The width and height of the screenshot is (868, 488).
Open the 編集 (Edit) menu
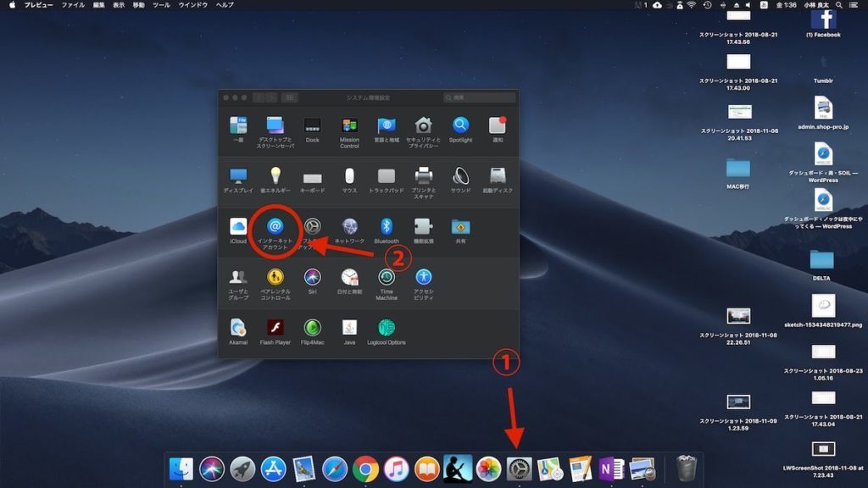[99, 5]
